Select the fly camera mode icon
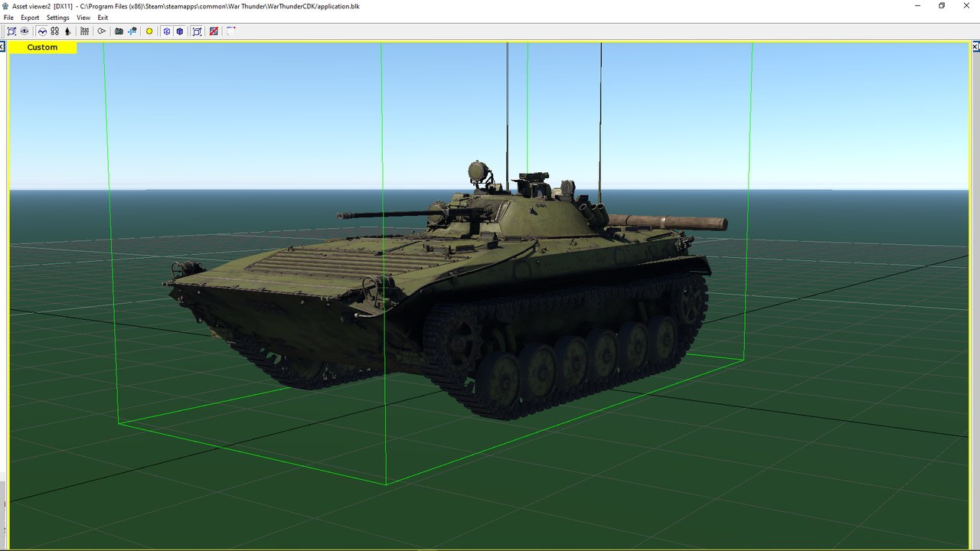Image resolution: width=980 pixels, height=551 pixels. point(42,31)
